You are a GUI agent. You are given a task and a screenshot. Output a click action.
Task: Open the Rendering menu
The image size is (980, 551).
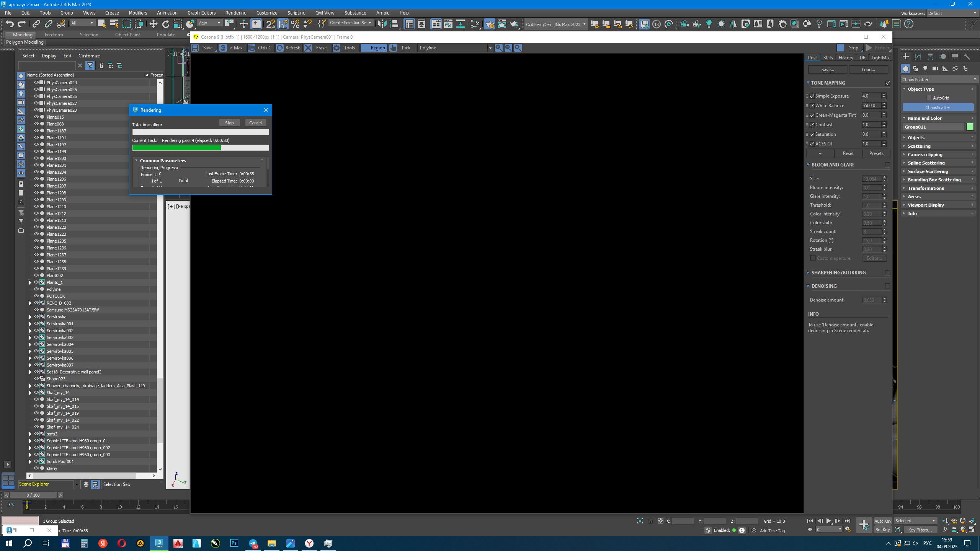pos(235,13)
